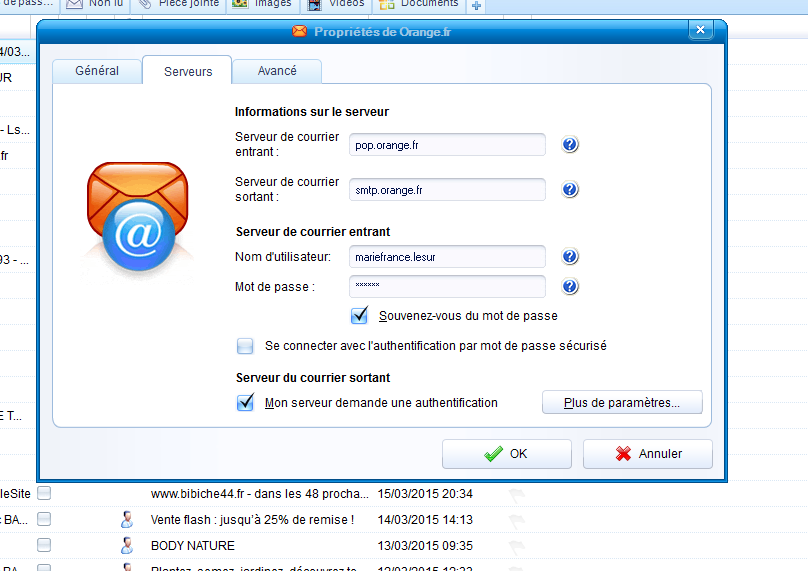The height and width of the screenshot is (571, 808).
Task: Toggle Mon serveur demande une authentification
Action: tap(245, 402)
